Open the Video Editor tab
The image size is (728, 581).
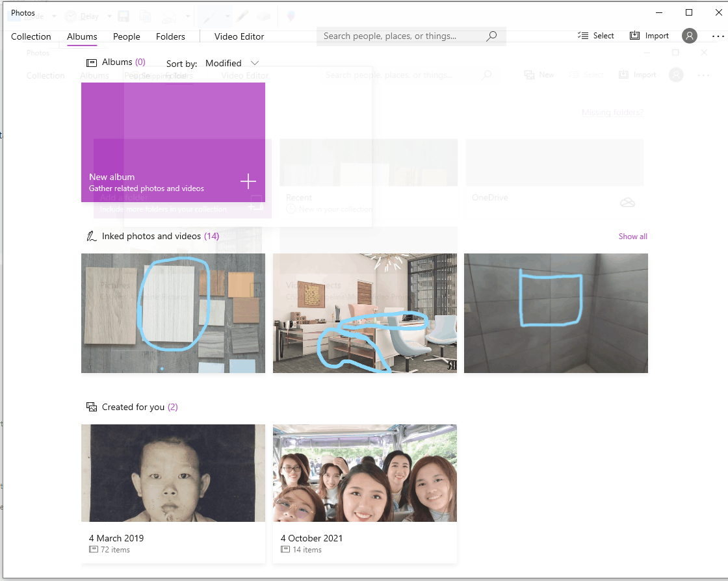(239, 36)
